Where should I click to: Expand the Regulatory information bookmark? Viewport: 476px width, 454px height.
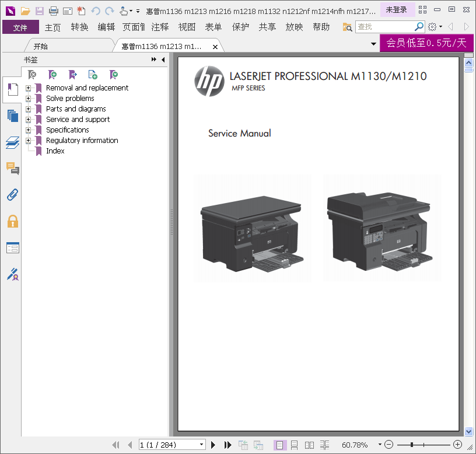pyautogui.click(x=28, y=140)
